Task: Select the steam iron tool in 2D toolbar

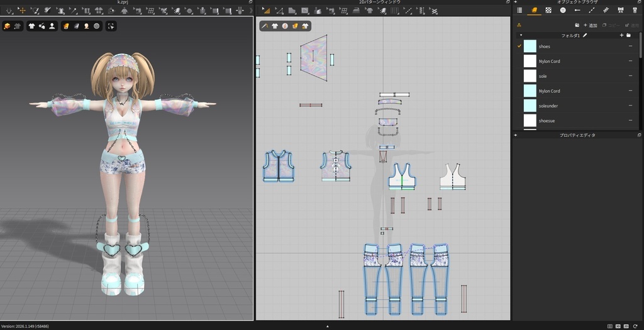Action: (x=356, y=11)
